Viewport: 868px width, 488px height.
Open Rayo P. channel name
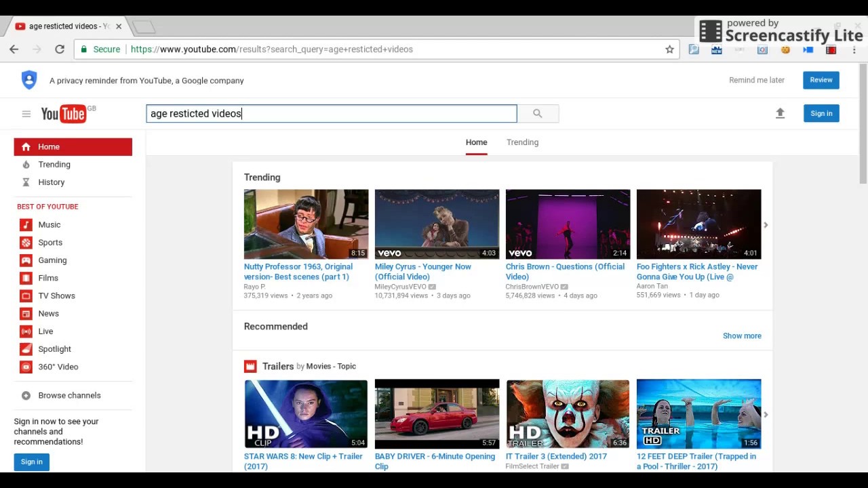click(x=255, y=287)
